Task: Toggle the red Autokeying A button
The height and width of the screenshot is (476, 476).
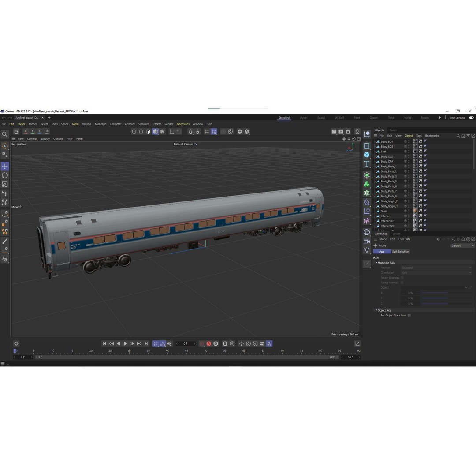Action: click(209, 344)
